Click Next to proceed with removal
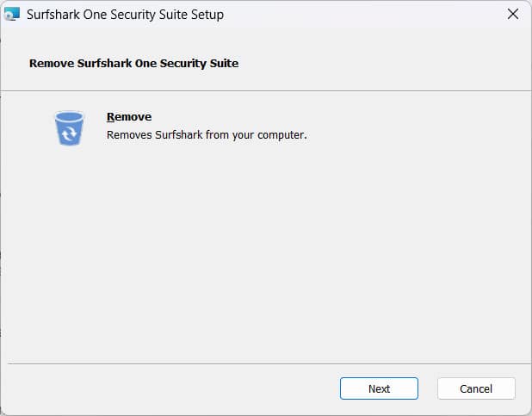This screenshot has height=416, width=532. 379,388
